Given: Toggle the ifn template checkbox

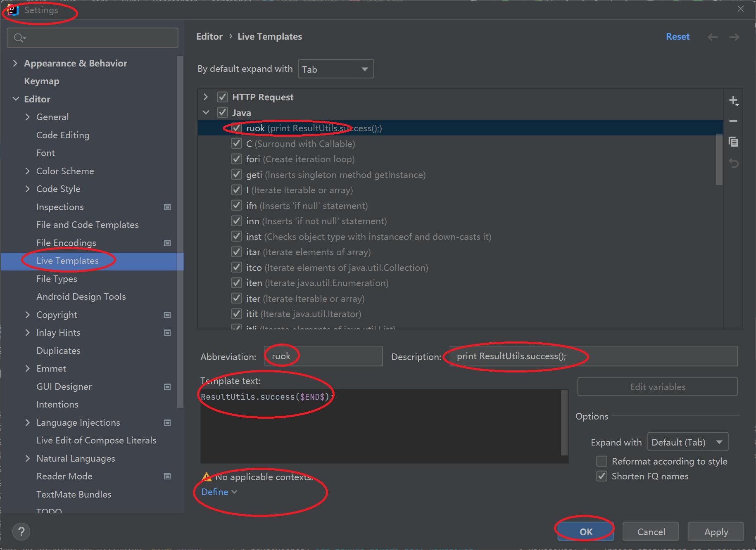Looking at the screenshot, I should (236, 205).
